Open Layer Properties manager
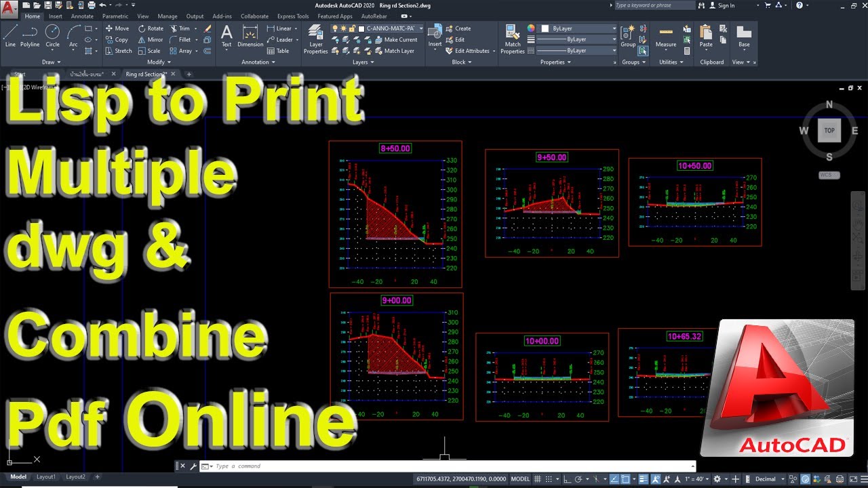 click(315, 39)
